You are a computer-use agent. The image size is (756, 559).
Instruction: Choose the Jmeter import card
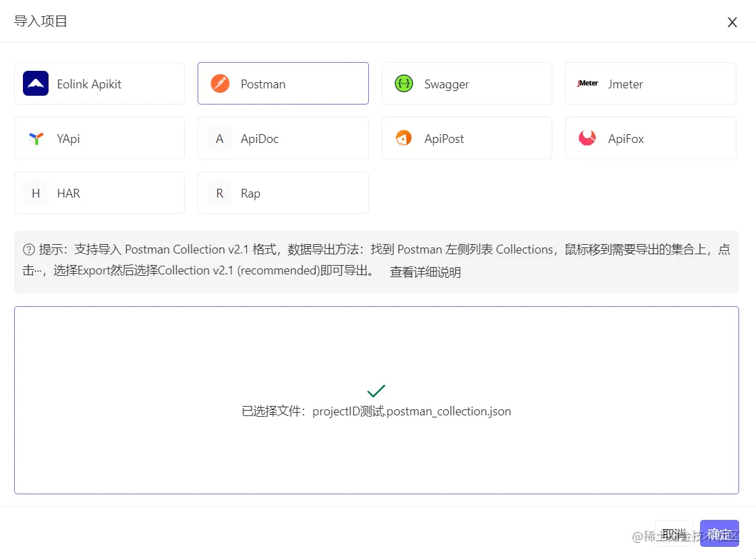[x=650, y=84]
